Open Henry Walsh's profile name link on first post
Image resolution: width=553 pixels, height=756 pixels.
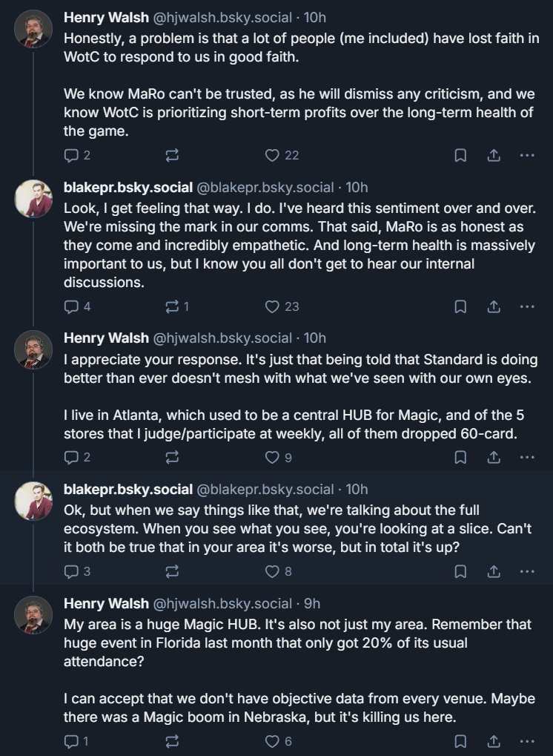tap(105, 17)
